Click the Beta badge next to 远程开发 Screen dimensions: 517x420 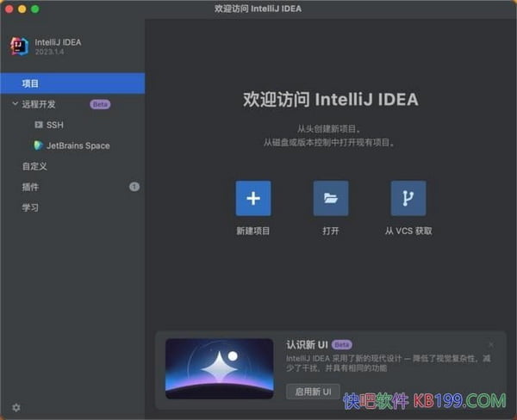pyautogui.click(x=101, y=104)
